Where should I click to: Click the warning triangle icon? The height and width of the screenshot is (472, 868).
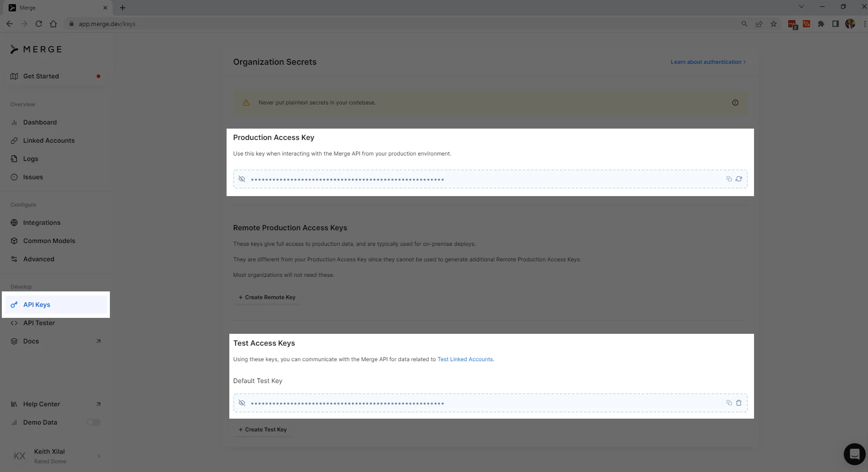pos(246,103)
